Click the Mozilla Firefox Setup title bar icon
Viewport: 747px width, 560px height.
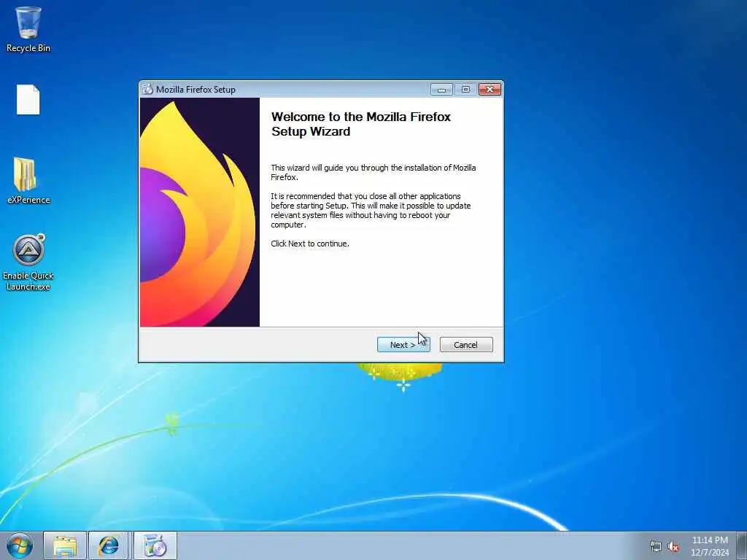(x=147, y=89)
